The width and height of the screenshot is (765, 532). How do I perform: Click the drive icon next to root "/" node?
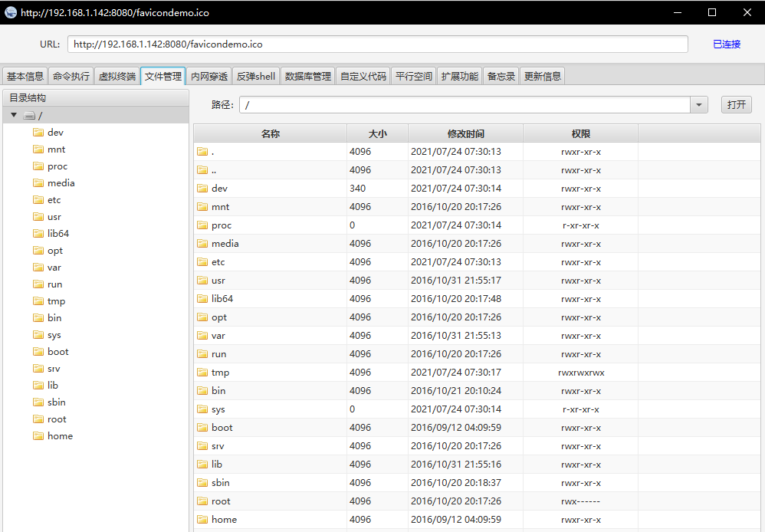click(29, 115)
